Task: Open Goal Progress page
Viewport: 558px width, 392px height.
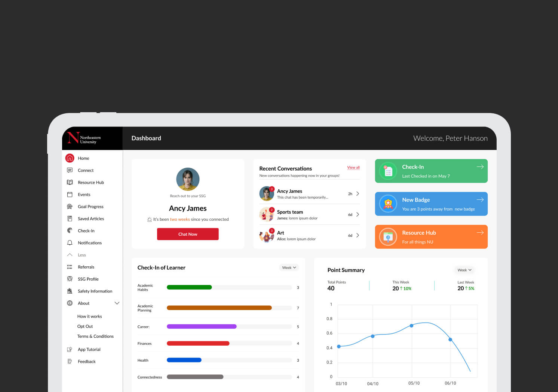Action: [x=91, y=206]
